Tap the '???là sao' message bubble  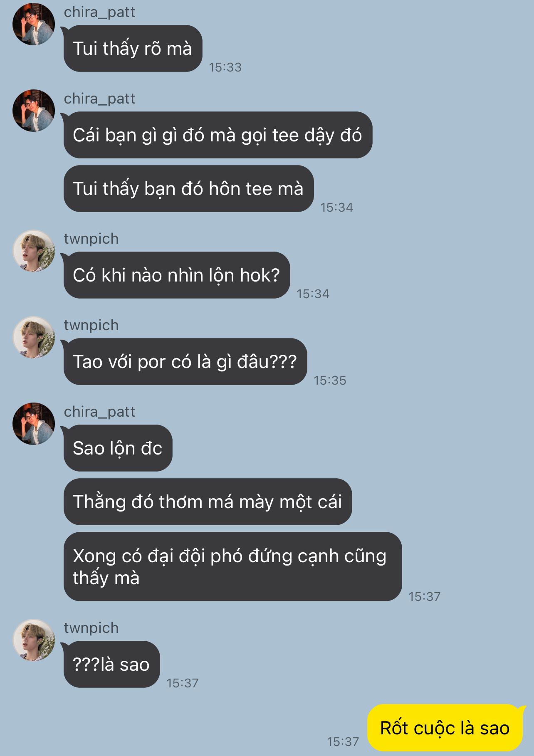coord(111,665)
